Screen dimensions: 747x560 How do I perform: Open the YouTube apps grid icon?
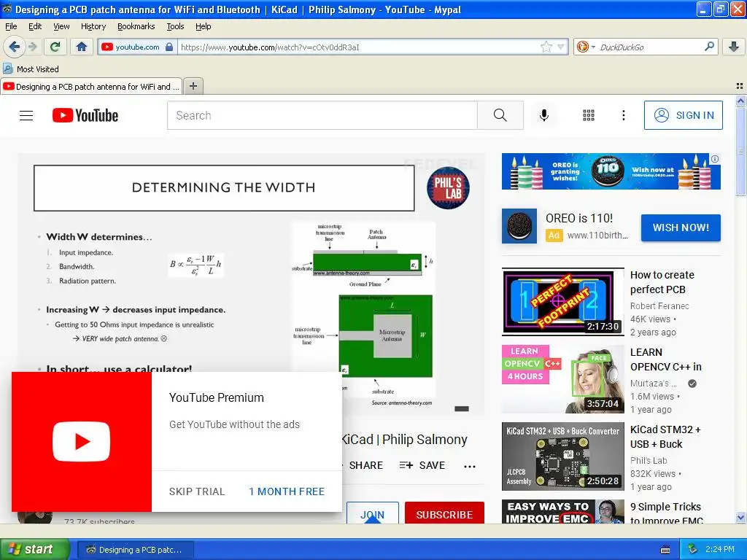(589, 115)
